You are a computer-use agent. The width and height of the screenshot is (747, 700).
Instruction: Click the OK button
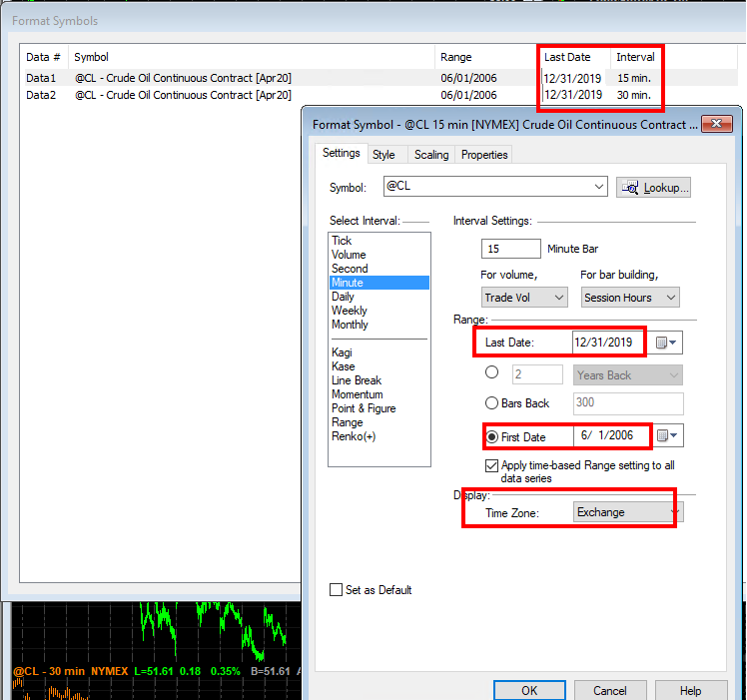(x=529, y=690)
